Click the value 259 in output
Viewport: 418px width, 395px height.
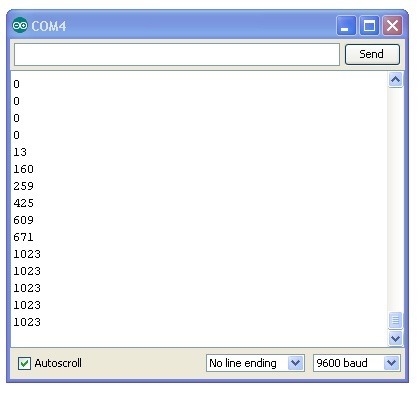tap(23, 186)
